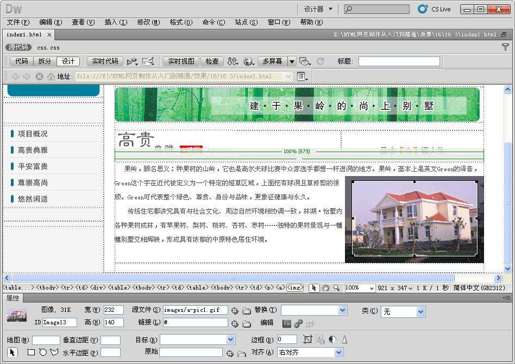This screenshot has height=364, width=515.
Task: Open the 文件 menu
Action: (18, 22)
